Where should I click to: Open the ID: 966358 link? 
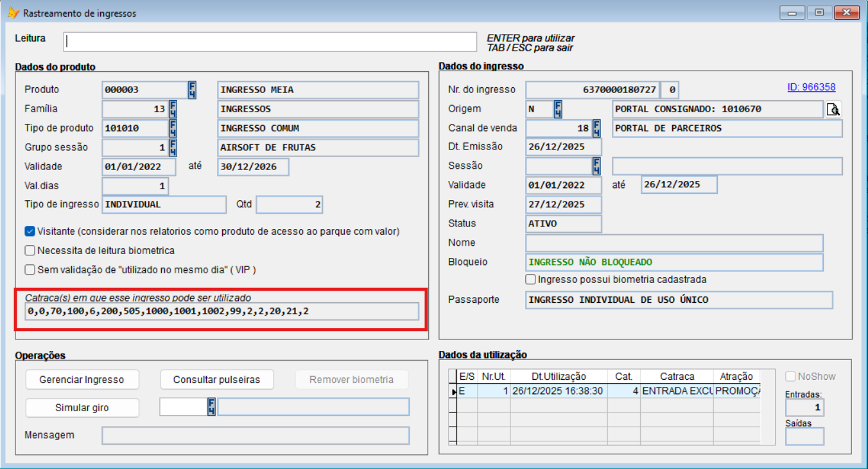(x=811, y=87)
